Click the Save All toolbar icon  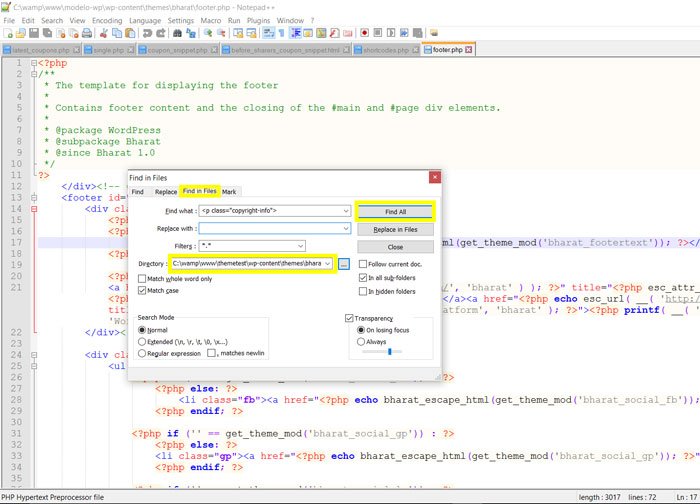click(47, 33)
